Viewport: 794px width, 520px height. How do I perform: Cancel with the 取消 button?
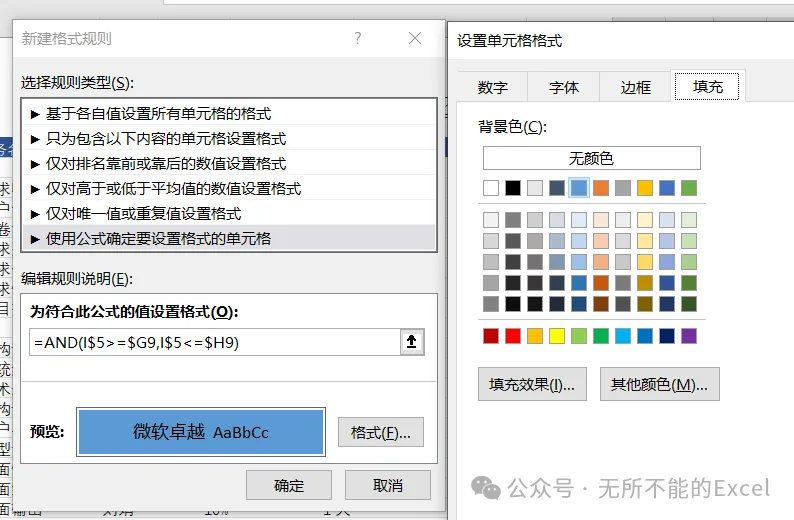click(388, 485)
